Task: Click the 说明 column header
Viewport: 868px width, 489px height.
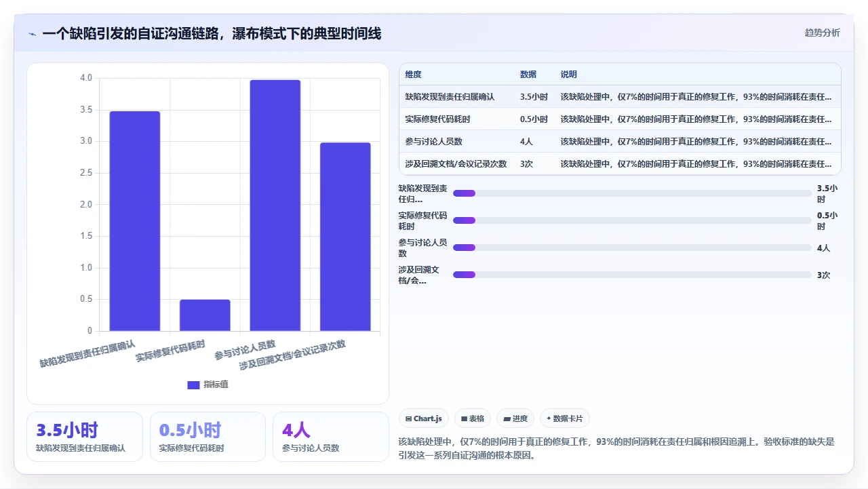Action: pyautogui.click(x=569, y=75)
